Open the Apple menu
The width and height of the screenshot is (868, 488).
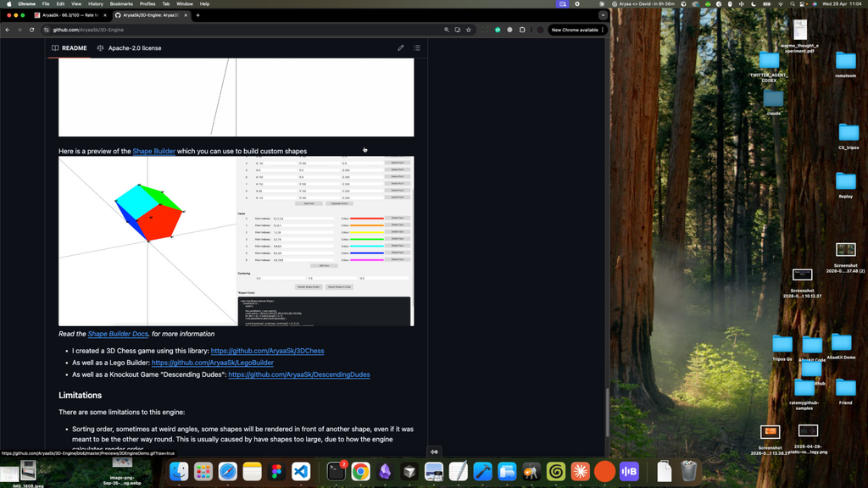(8, 4)
